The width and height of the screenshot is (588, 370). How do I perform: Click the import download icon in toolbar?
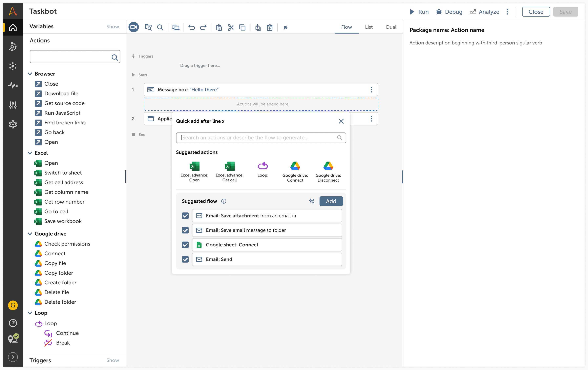click(x=270, y=27)
